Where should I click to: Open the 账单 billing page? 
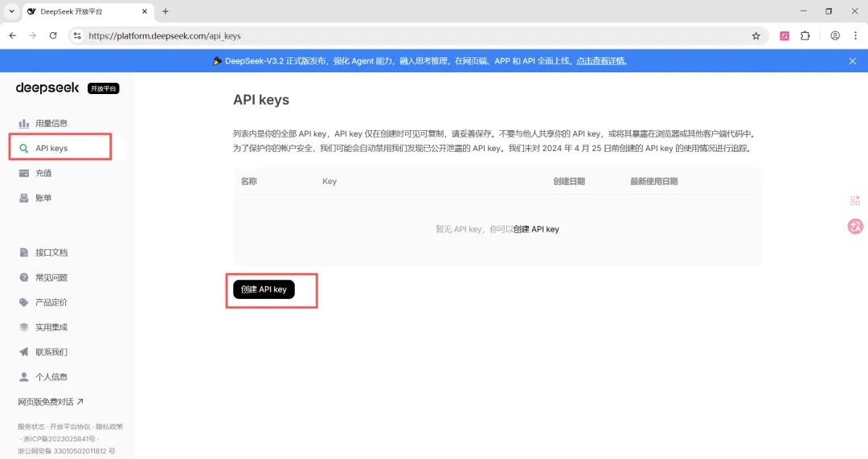point(43,199)
